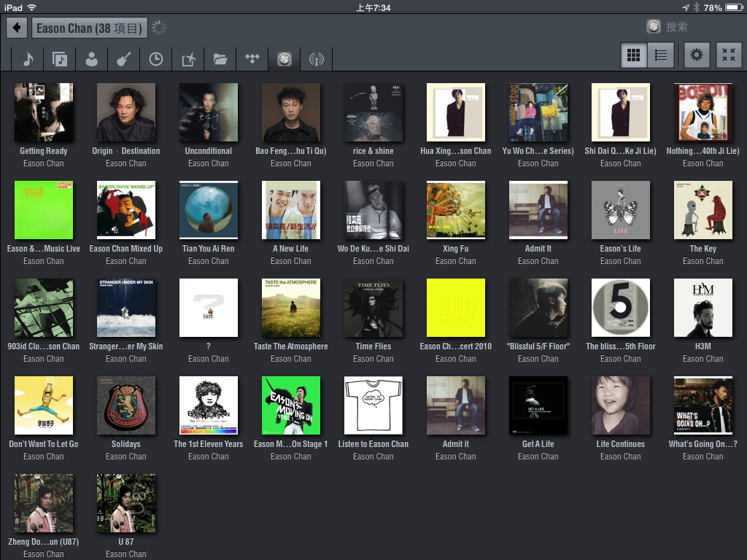Switch to the internet radio tab
This screenshot has height=560, width=747.
[x=316, y=59]
